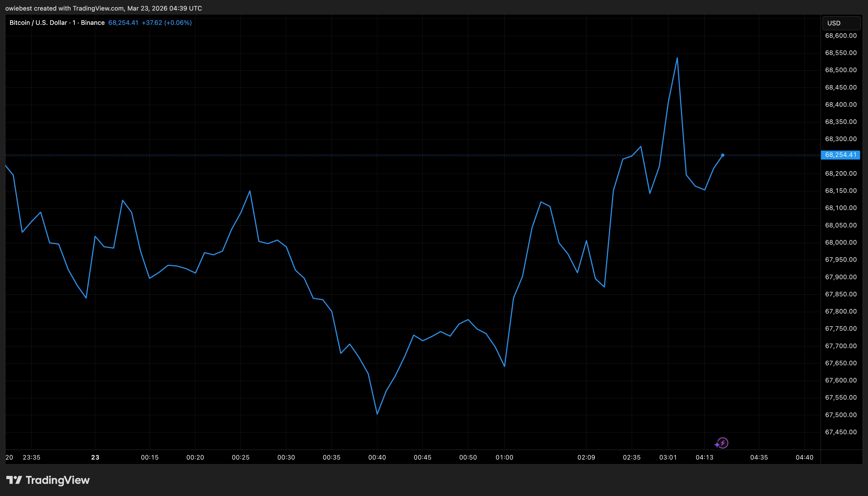
Task: Click the TradingView wordmark menu entry
Action: [x=57, y=480]
